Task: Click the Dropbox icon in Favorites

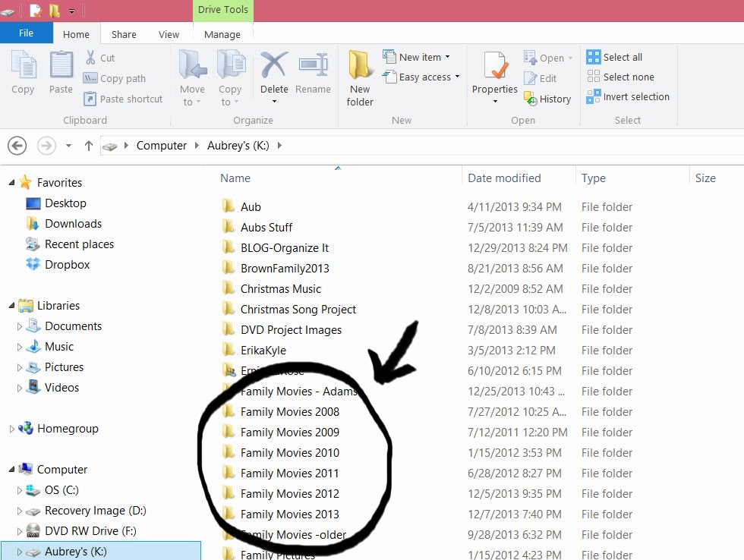Action: point(33,264)
